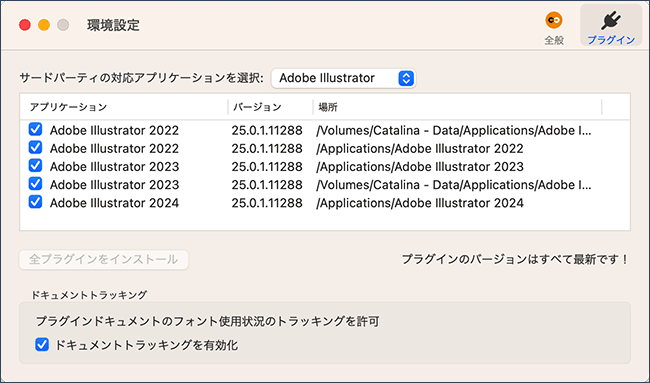Image resolution: width=650 pixels, height=383 pixels.
Task: Uncheck Illustrator 2022 on the Volumes/Catalina path
Action: tap(35, 129)
